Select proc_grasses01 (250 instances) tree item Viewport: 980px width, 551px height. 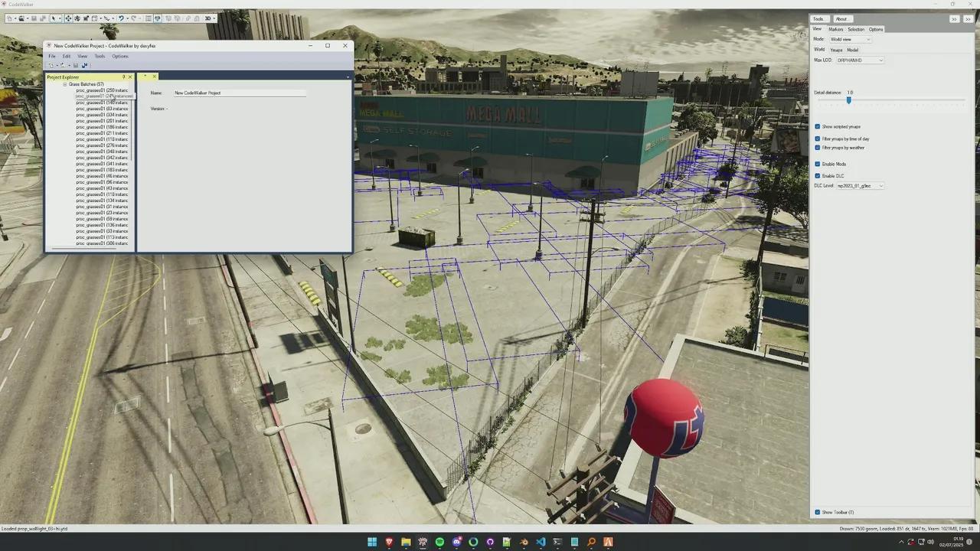pos(102,90)
